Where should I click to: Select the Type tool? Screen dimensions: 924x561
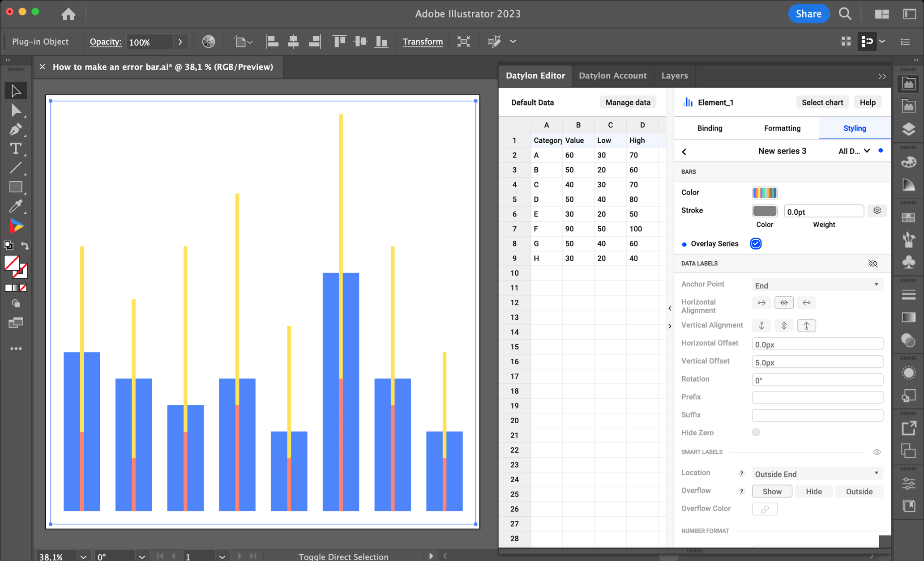click(x=16, y=149)
